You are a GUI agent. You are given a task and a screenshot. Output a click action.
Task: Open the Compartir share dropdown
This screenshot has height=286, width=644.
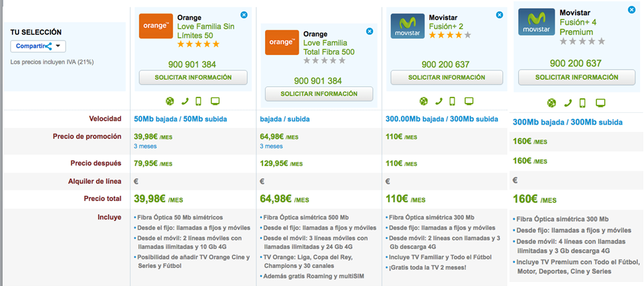[38, 46]
